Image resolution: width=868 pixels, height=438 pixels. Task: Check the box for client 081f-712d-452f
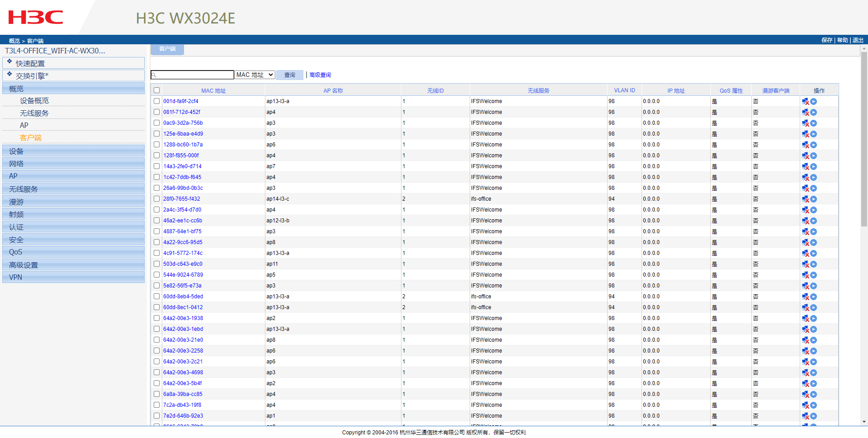tap(156, 112)
